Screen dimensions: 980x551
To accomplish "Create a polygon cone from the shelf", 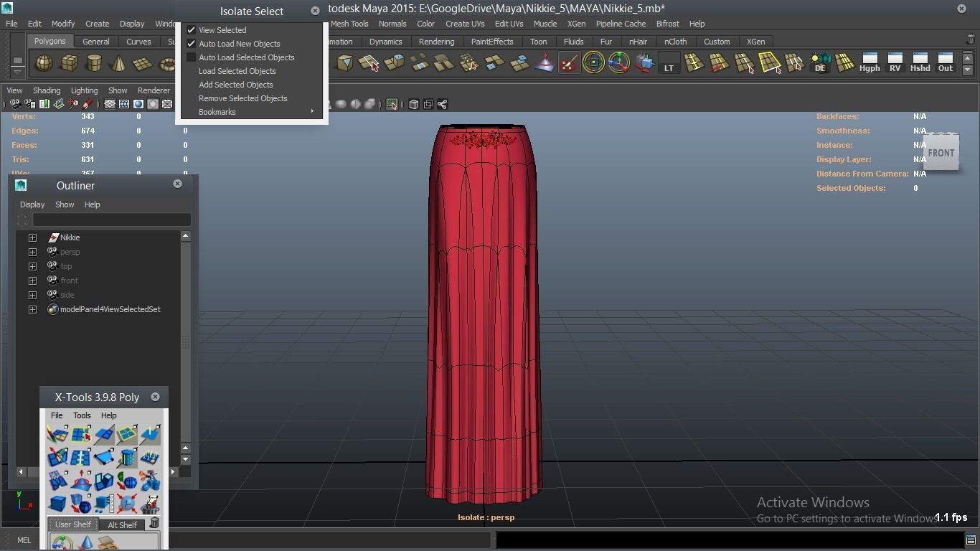I will pyautogui.click(x=118, y=64).
